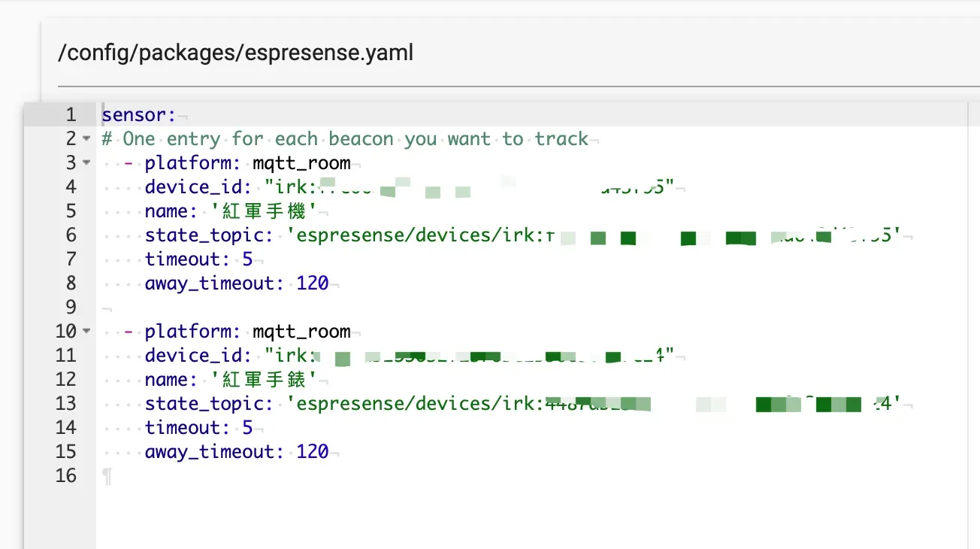The image size is (980, 549).
Task: Click the name value '紅軍手機'
Action: coord(263,211)
